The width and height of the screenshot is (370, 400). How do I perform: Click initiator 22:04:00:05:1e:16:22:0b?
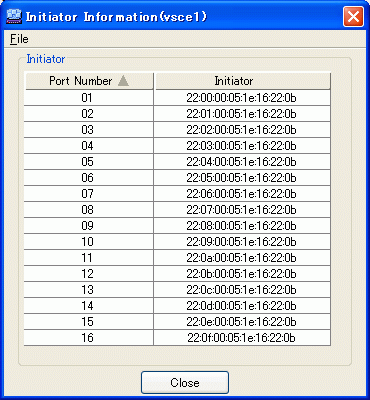pyautogui.click(x=242, y=162)
